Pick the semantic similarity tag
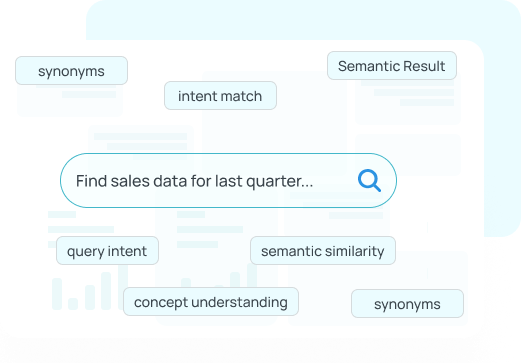Viewport: 521px width, 363px height. [x=323, y=251]
